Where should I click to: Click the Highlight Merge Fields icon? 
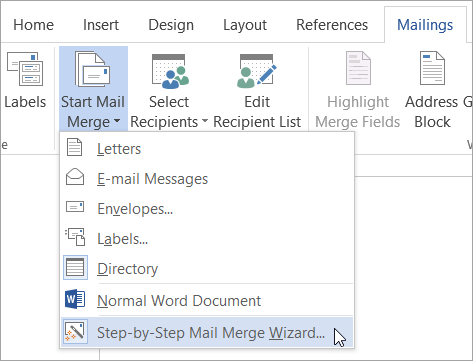(358, 68)
